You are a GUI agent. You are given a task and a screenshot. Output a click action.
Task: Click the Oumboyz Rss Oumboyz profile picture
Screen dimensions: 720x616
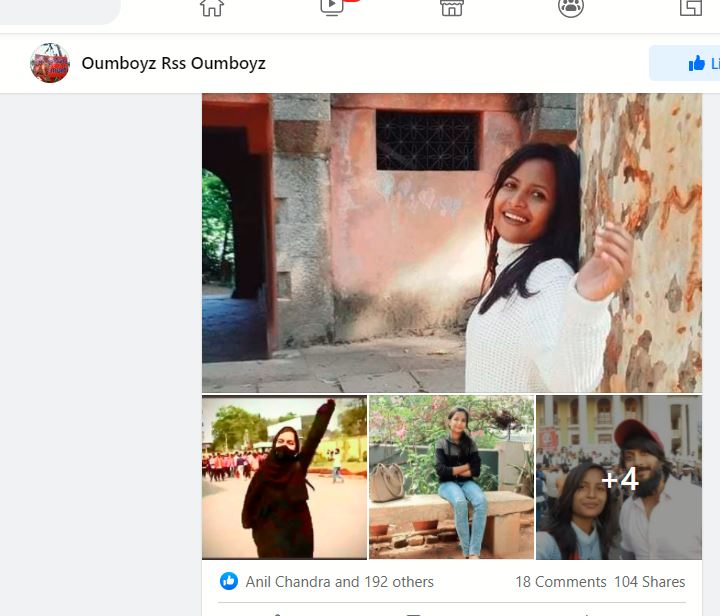[x=50, y=63]
